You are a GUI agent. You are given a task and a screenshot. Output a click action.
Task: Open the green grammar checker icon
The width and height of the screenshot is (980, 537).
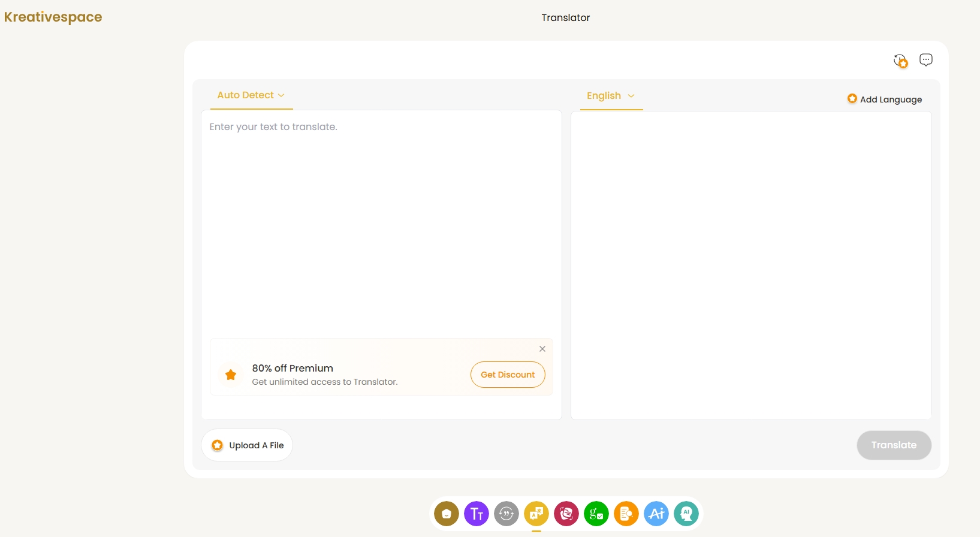pyautogui.click(x=596, y=514)
